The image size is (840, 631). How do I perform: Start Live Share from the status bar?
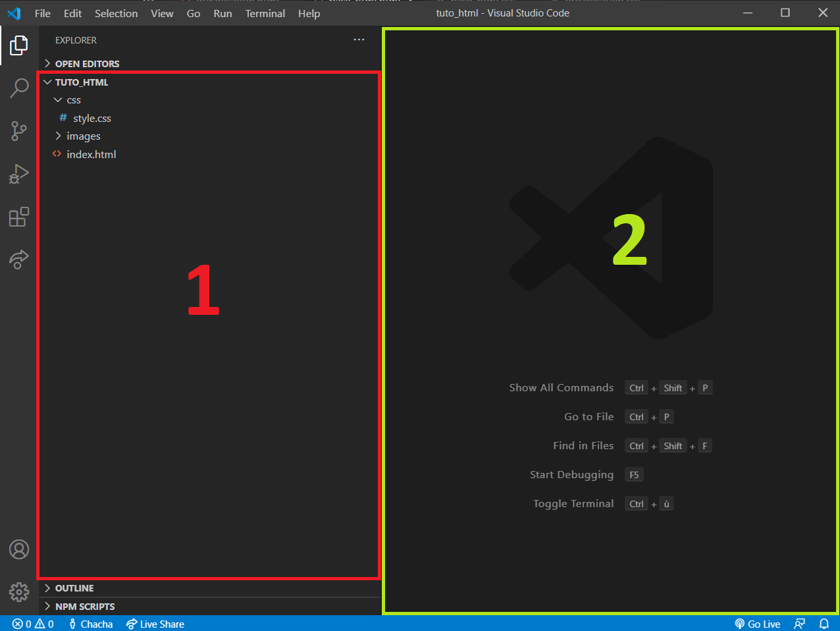[155, 624]
